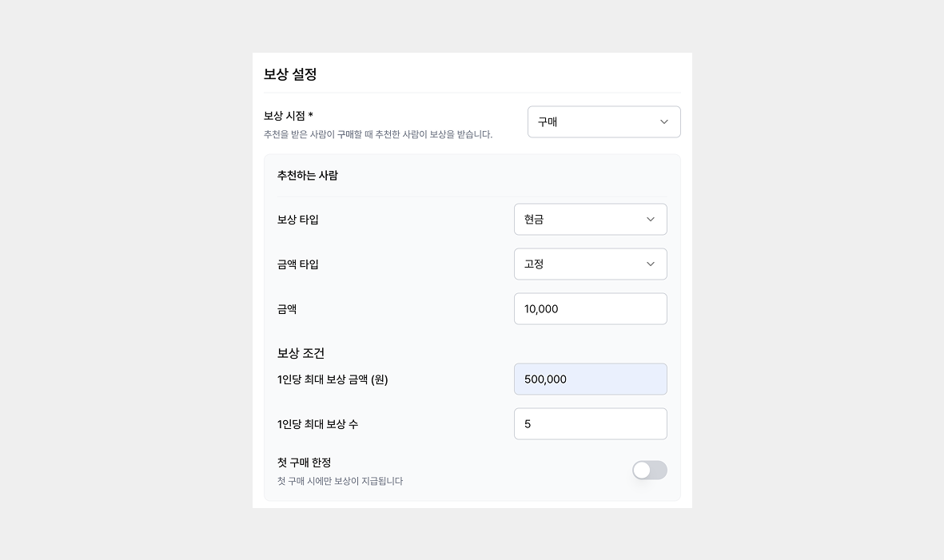Click the toggle knob next to 첫 구매 한정
The width and height of the screenshot is (944, 560).
click(643, 470)
